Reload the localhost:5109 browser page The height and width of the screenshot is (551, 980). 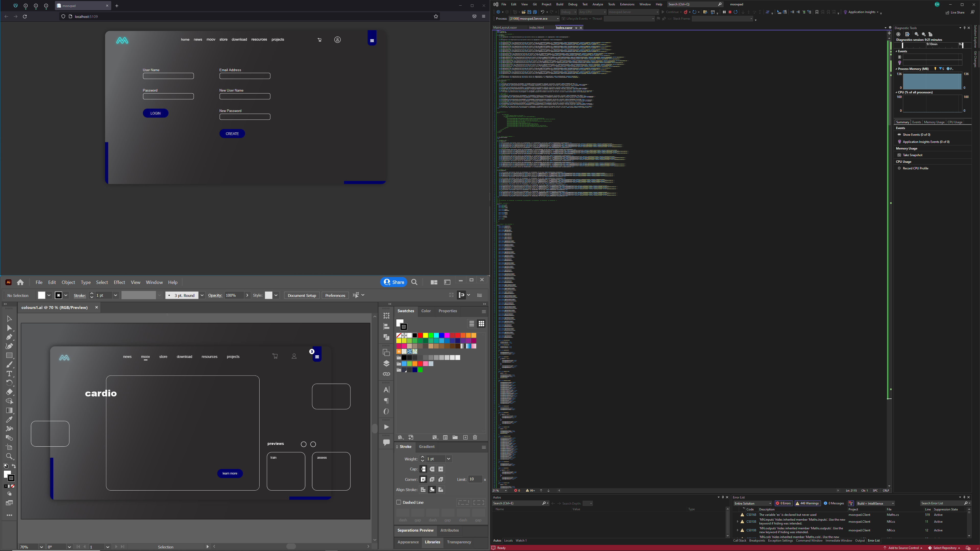(x=25, y=16)
